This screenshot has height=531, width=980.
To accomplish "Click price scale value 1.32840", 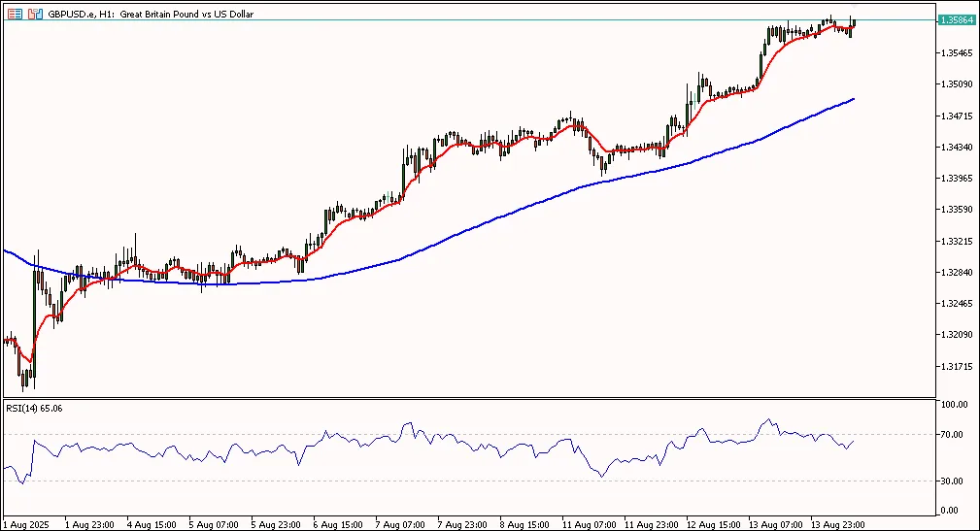I will tap(957, 272).
